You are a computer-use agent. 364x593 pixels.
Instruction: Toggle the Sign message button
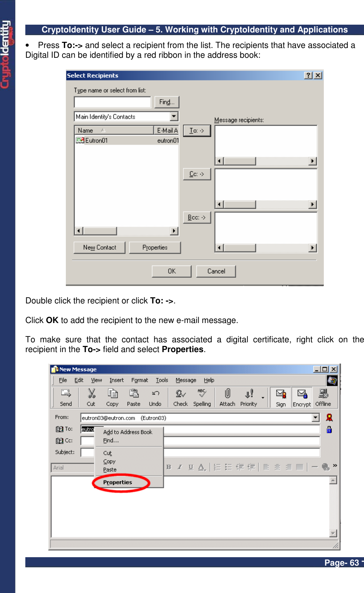pos(281,397)
